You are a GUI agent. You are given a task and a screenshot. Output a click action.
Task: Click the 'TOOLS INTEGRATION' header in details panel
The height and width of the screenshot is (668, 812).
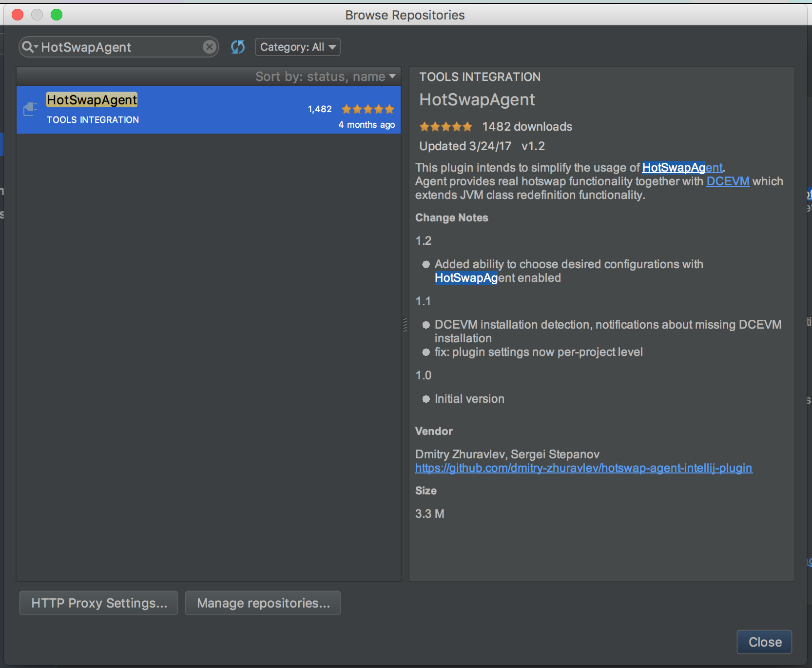(x=480, y=77)
